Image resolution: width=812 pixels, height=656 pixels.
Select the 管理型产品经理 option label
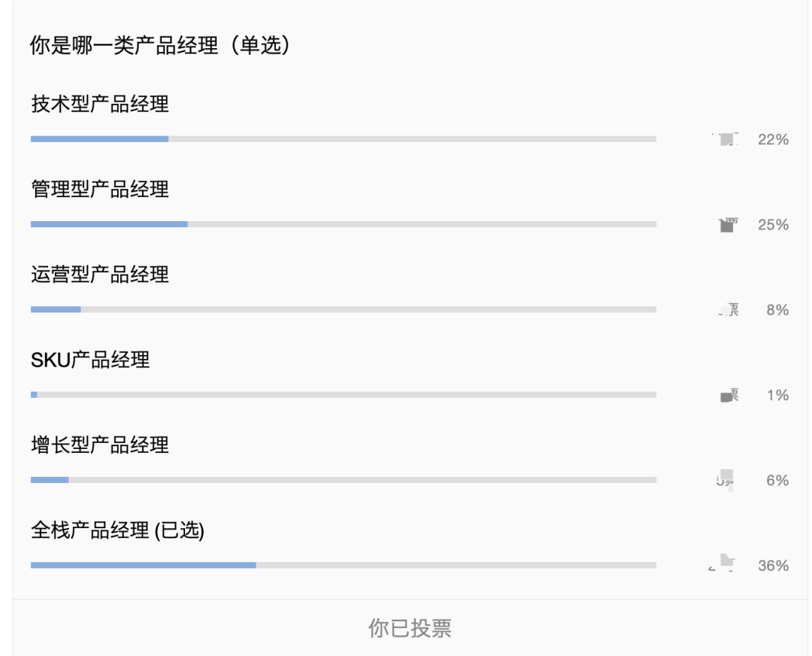100,189
